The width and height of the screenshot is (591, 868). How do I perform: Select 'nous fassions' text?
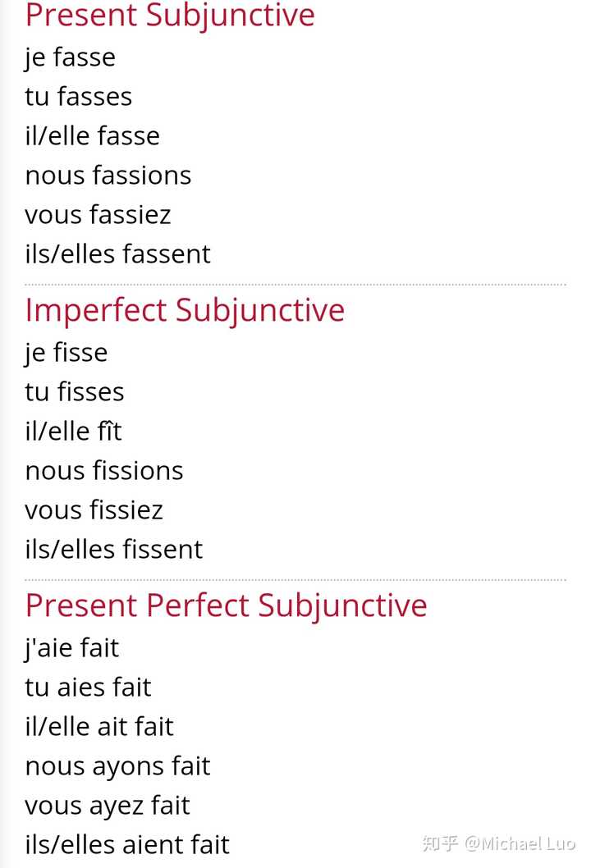pyautogui.click(x=108, y=176)
